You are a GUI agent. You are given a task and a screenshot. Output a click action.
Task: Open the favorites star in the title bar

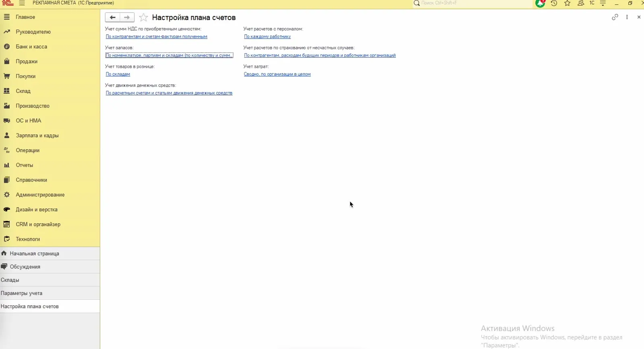click(567, 3)
